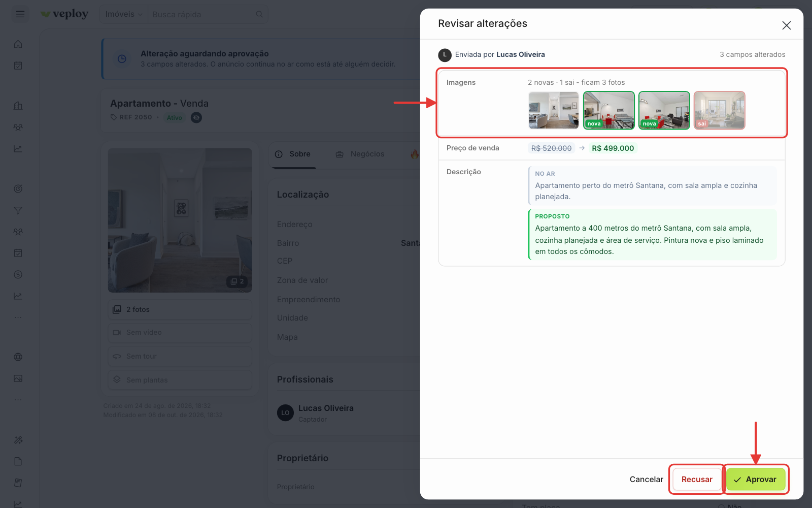The width and height of the screenshot is (812, 508).
Task: Reject the changes with Recusar
Action: coord(697,480)
